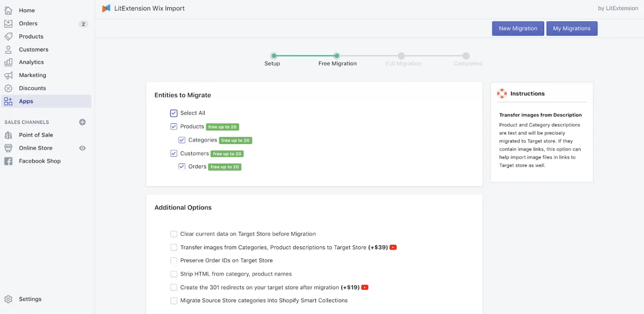This screenshot has width=644, height=314.
Task: Open Facebook Shop channel
Action: pos(40,161)
